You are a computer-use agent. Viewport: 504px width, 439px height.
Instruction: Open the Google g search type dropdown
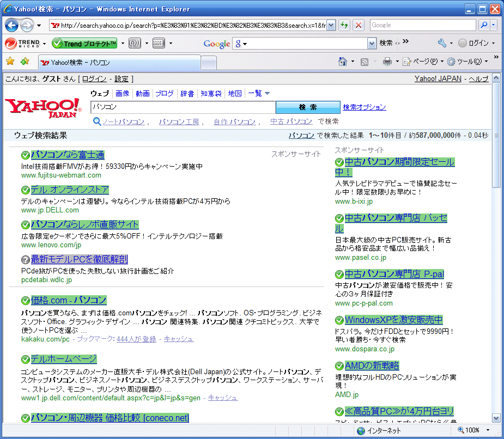click(241, 44)
